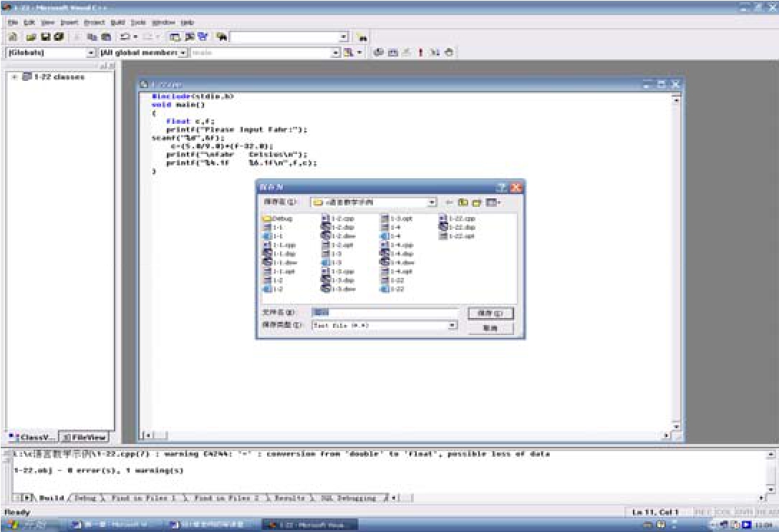Switch to the Find in Files 1 tab
Screen dimensions: 779x532
click(x=144, y=498)
